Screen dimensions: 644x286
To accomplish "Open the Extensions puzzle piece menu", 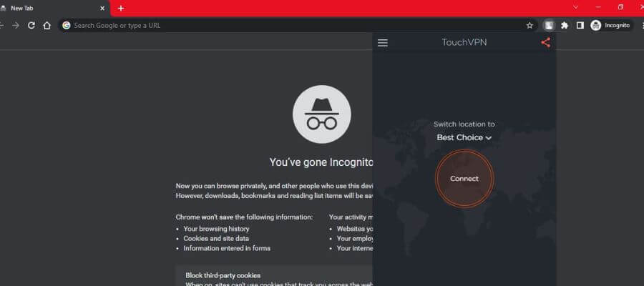I will 565,25.
